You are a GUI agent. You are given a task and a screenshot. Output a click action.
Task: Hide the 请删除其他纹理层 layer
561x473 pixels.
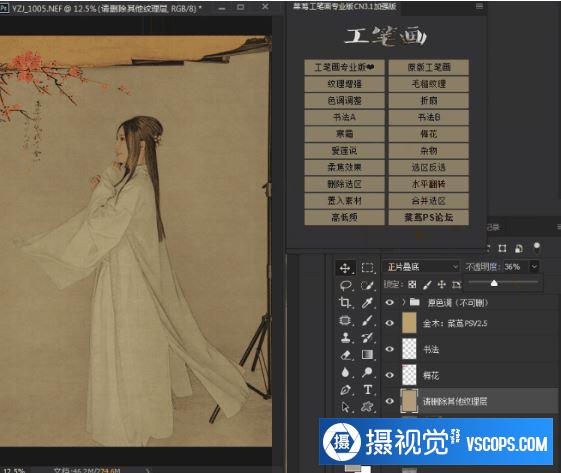coord(390,401)
